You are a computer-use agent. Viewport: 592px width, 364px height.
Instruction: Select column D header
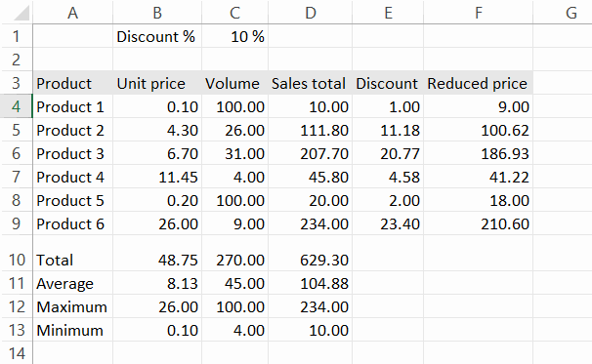[310, 13]
